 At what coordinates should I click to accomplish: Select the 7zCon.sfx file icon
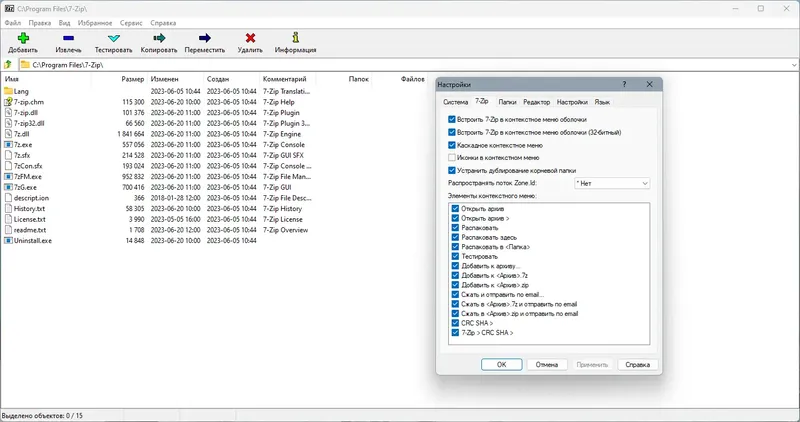[8, 166]
